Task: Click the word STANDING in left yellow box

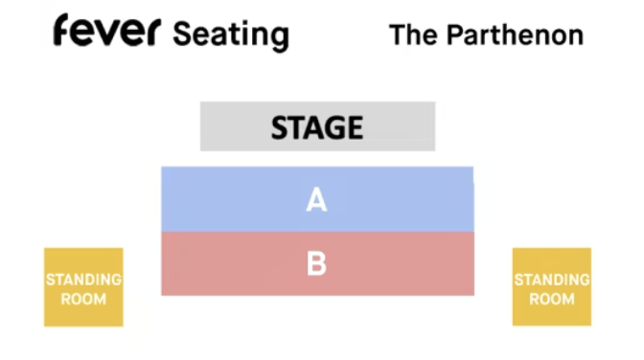Action: (x=83, y=280)
